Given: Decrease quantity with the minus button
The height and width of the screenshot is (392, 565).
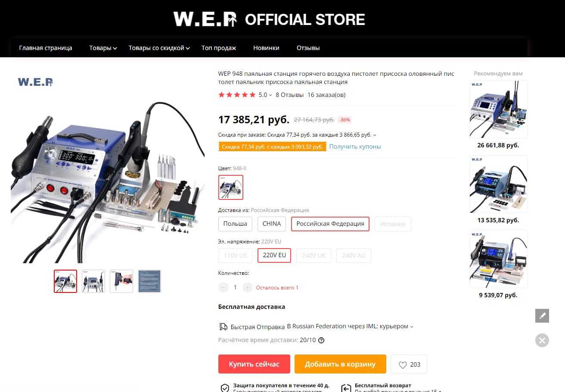Looking at the screenshot, I should click(x=223, y=287).
